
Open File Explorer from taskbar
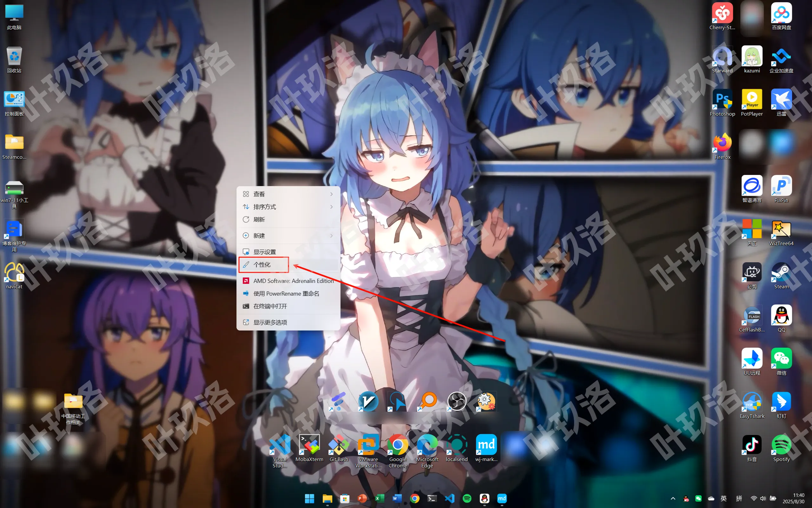coord(327,498)
